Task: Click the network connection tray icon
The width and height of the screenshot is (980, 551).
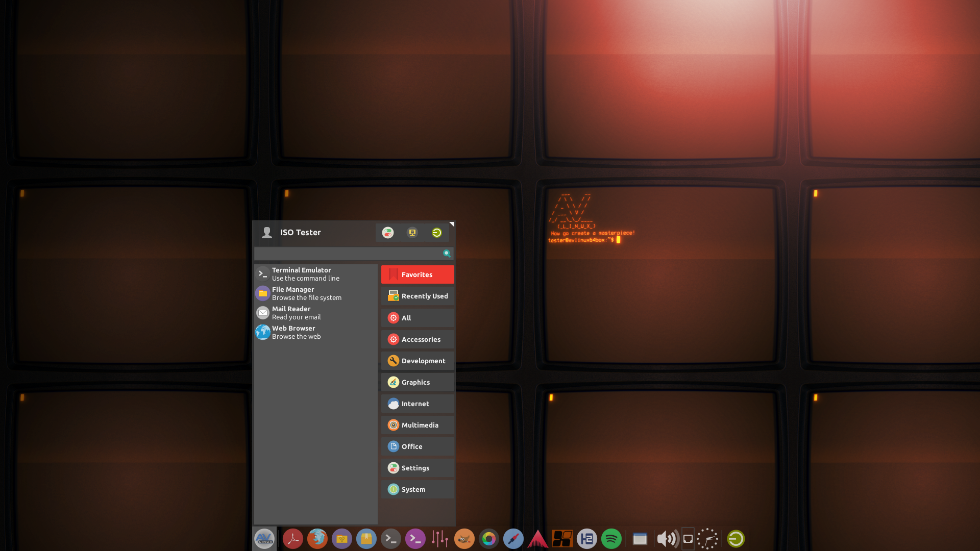Action: [x=688, y=539]
